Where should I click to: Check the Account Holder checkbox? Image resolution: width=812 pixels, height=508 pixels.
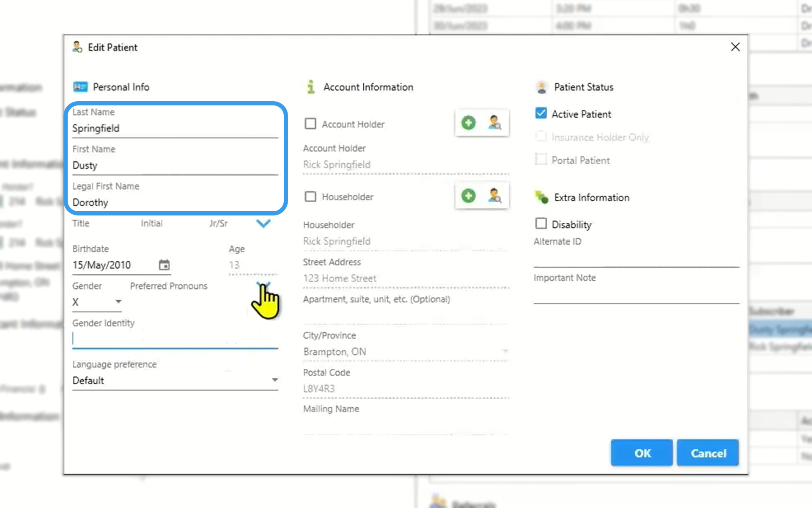pyautogui.click(x=310, y=124)
